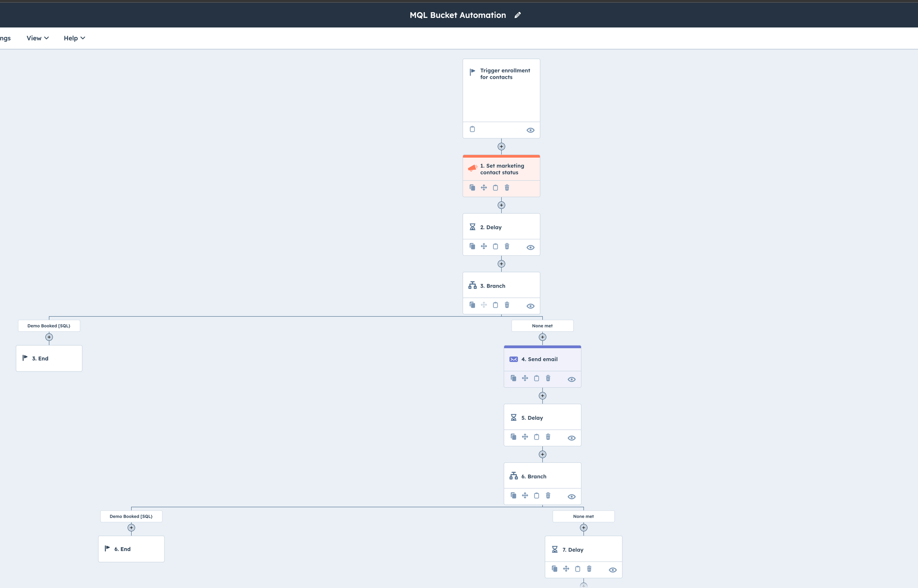Click the pencil icon to rename workflow

coord(518,15)
